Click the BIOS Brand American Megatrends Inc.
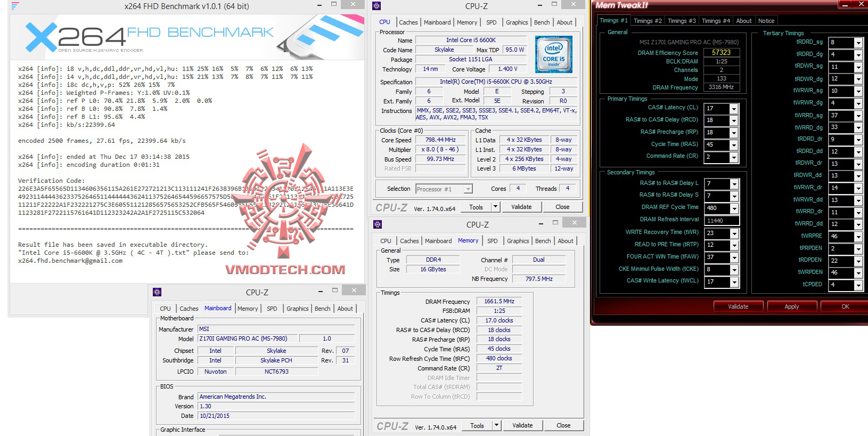Screen dimensions: 868x436 [x=276, y=397]
